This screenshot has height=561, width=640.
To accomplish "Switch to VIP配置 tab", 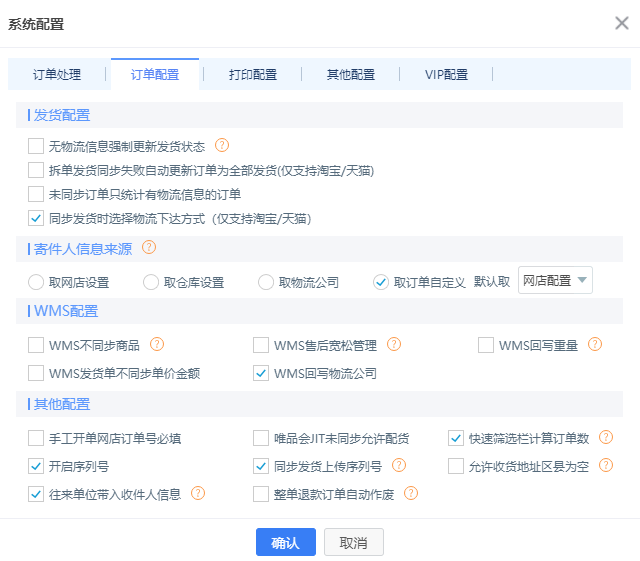I will pyautogui.click(x=446, y=74).
